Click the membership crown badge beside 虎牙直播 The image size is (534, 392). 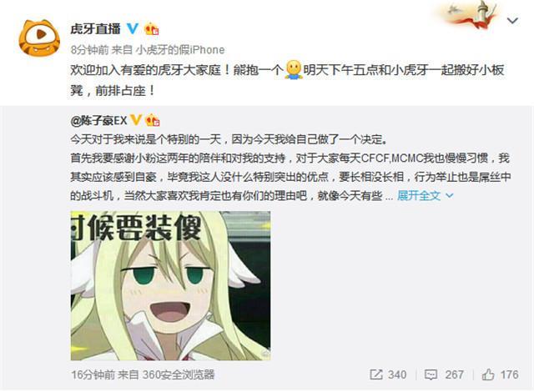coord(152,29)
